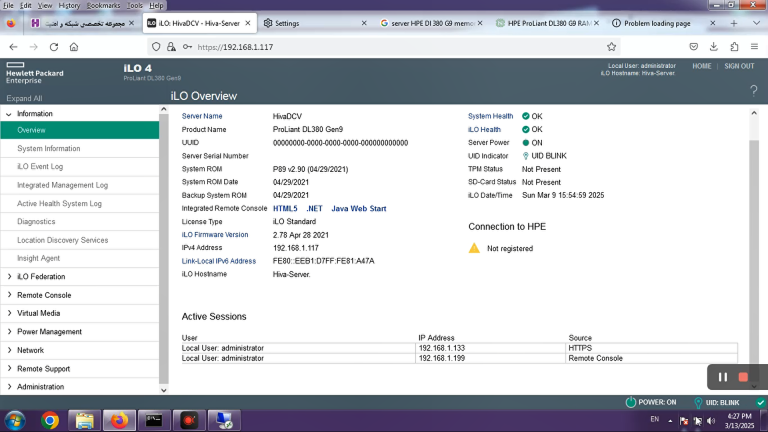Viewport: 768px width, 432px height.
Task: Go to the browser Home page icon
Action: click(74, 47)
